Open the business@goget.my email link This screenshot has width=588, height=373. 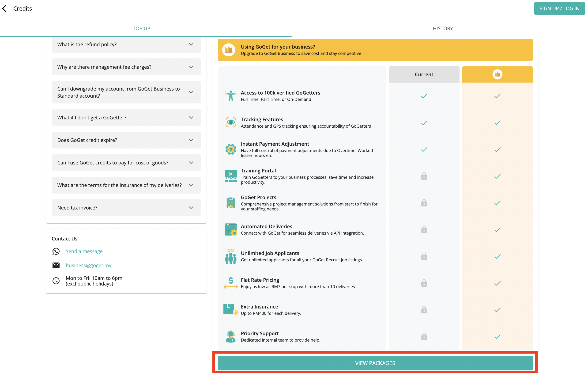point(88,265)
